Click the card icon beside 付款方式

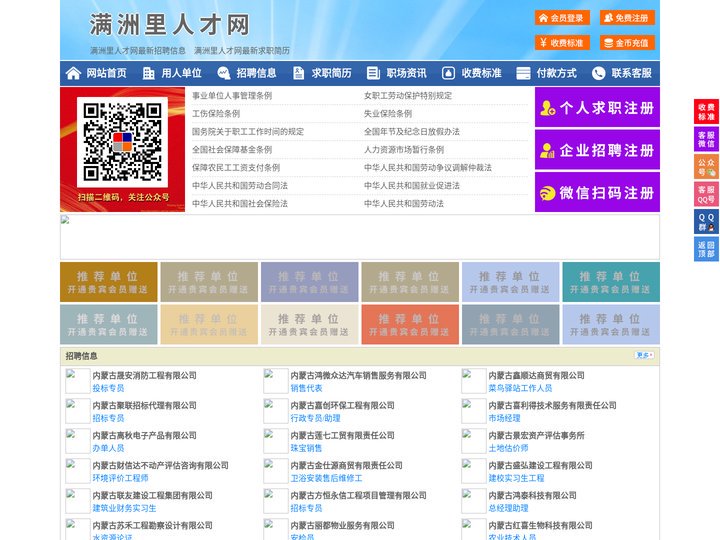(523, 73)
